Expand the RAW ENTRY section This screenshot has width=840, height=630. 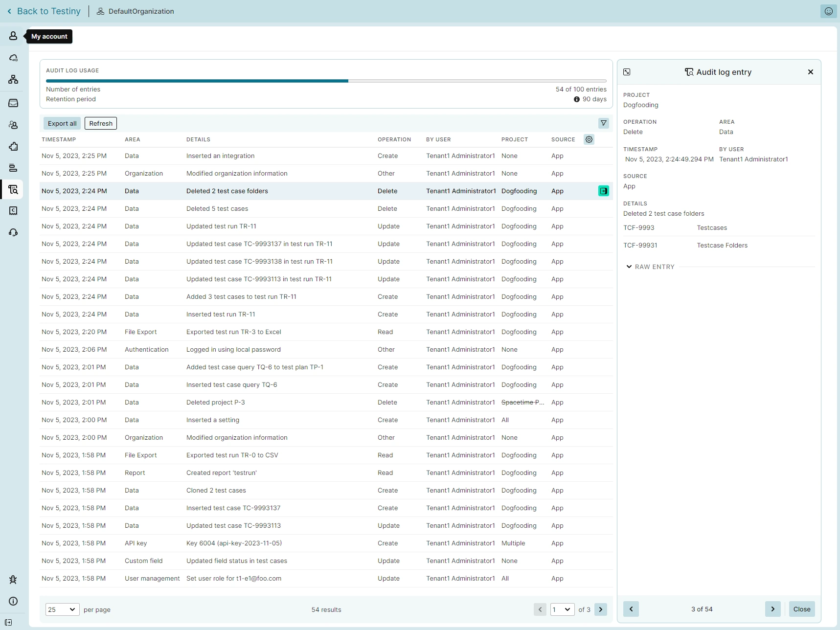click(x=651, y=267)
